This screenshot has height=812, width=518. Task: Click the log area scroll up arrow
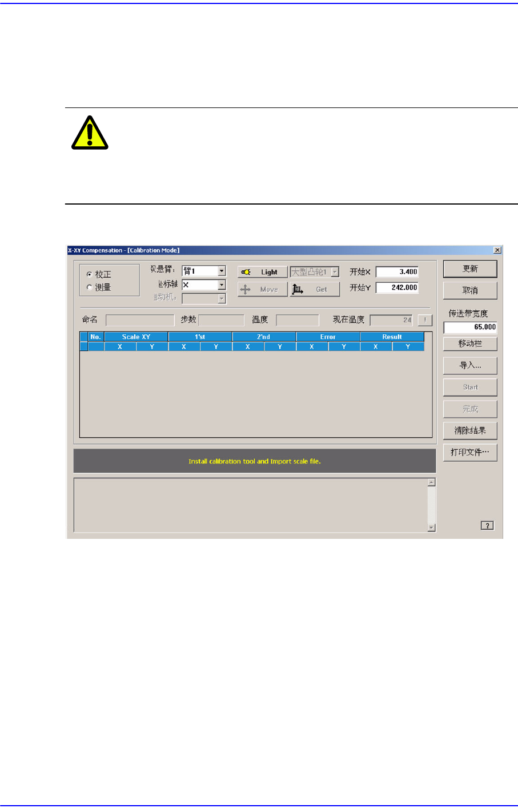coord(432,482)
